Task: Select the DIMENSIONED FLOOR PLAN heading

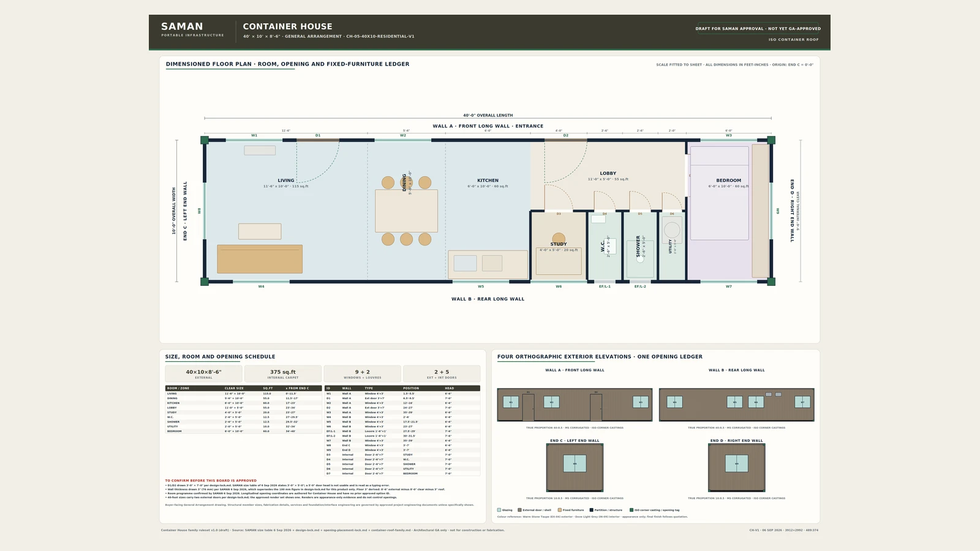Action: (x=287, y=64)
